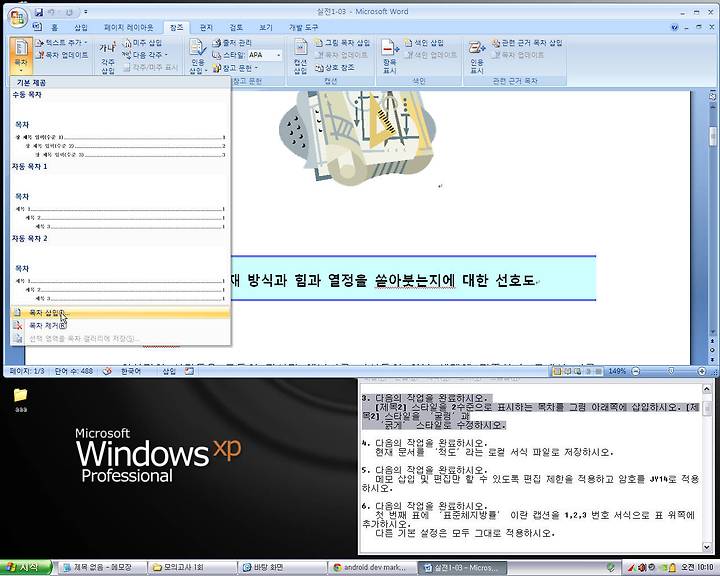Open 참고 문헌 (Bibliography) dropdown
The width and height of the screenshot is (720, 576).
click(235, 68)
